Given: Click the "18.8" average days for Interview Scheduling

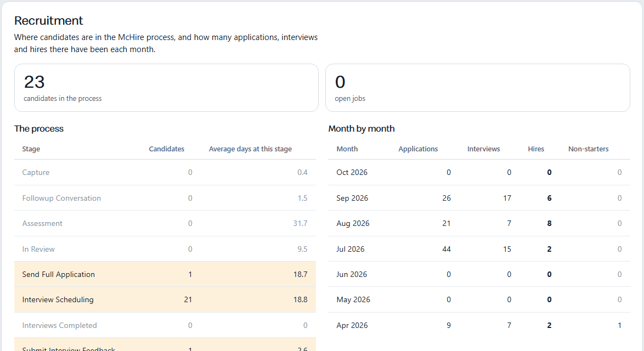Looking at the screenshot, I should point(300,299).
